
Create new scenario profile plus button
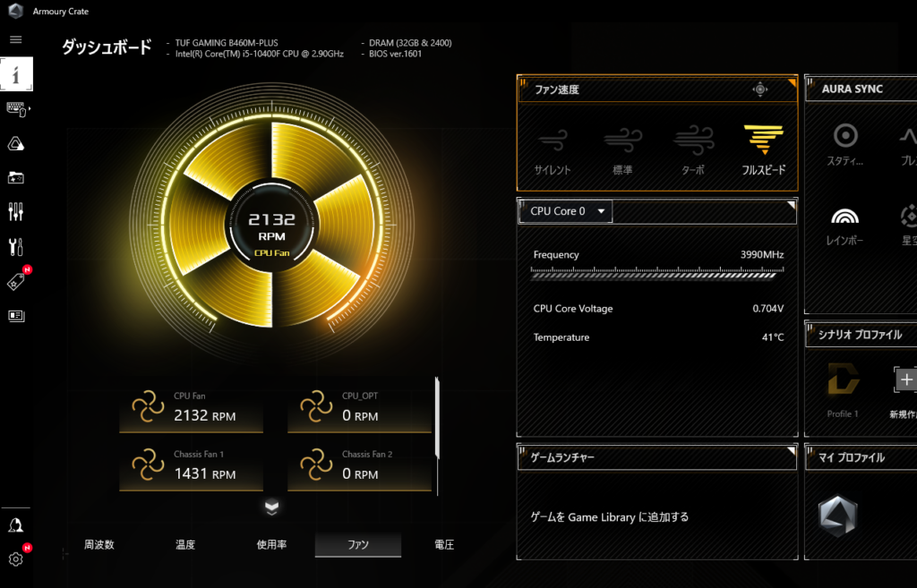(906, 380)
